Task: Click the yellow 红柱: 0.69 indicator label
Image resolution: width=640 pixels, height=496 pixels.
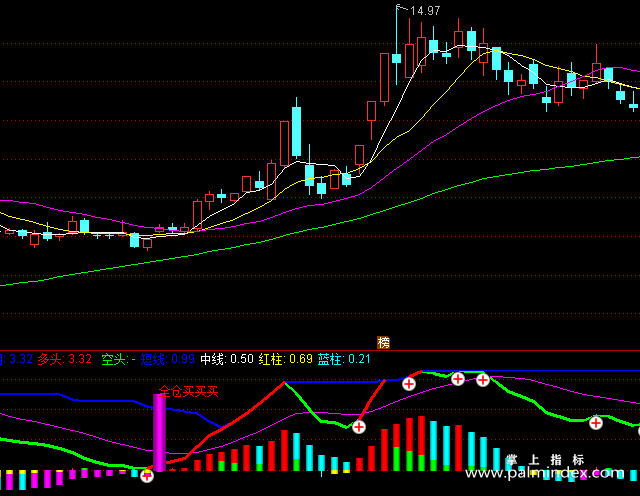Action: point(286,359)
